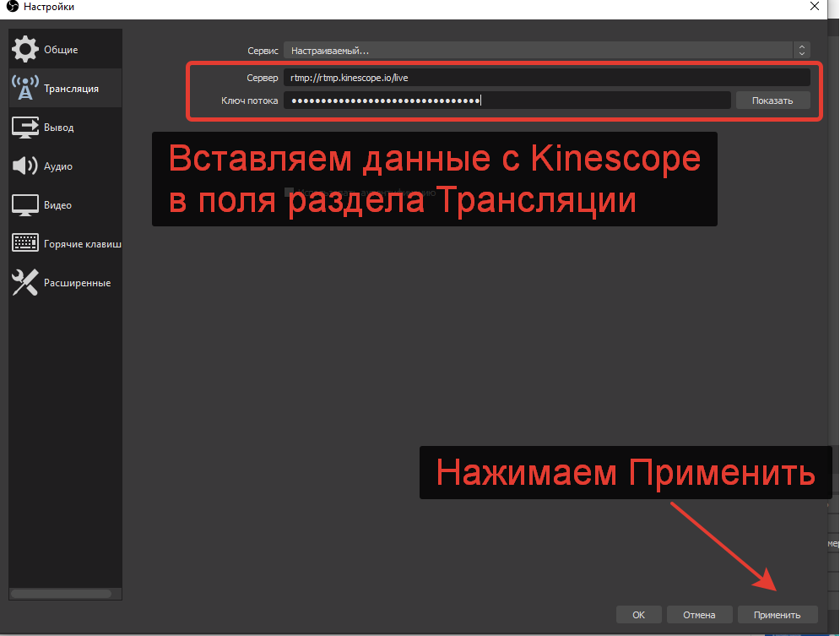
Task: Click the Настройки window title text
Action: pyautogui.click(x=49, y=7)
